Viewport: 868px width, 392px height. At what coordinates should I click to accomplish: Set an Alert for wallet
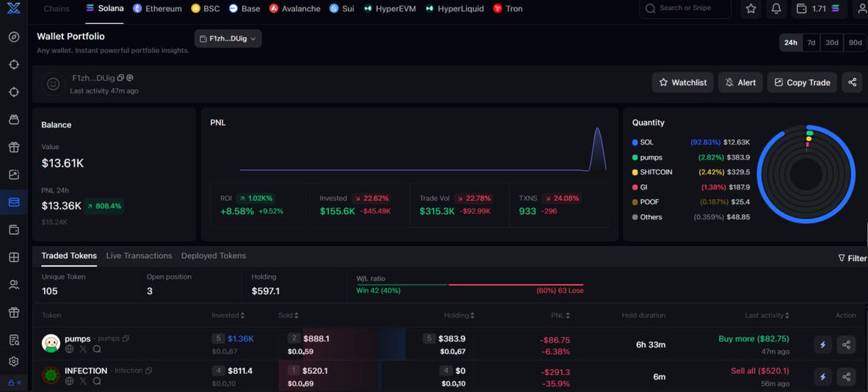(741, 82)
